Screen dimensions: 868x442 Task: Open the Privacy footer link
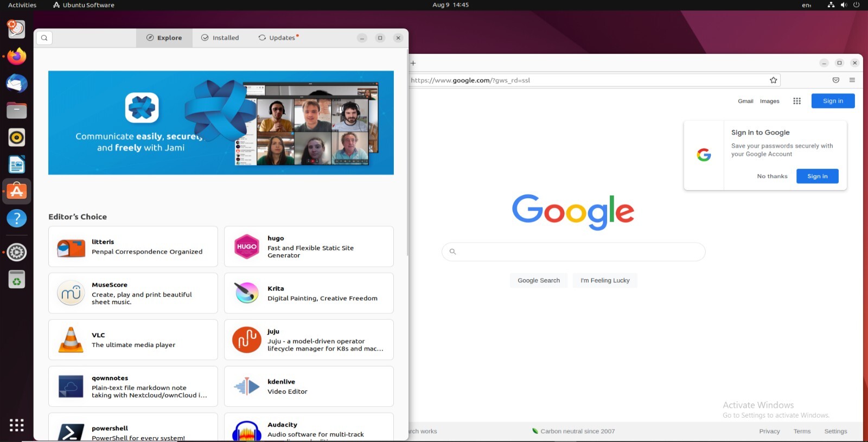tap(769, 432)
